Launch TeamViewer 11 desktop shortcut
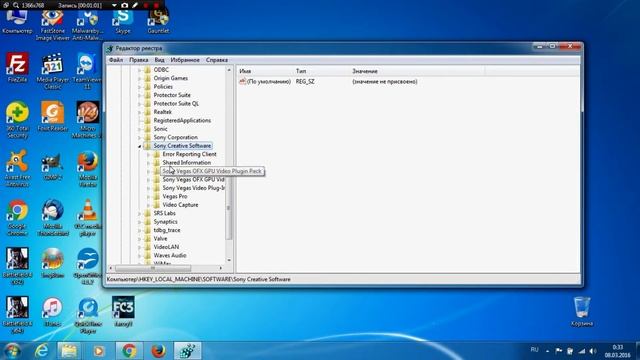 click(x=87, y=71)
